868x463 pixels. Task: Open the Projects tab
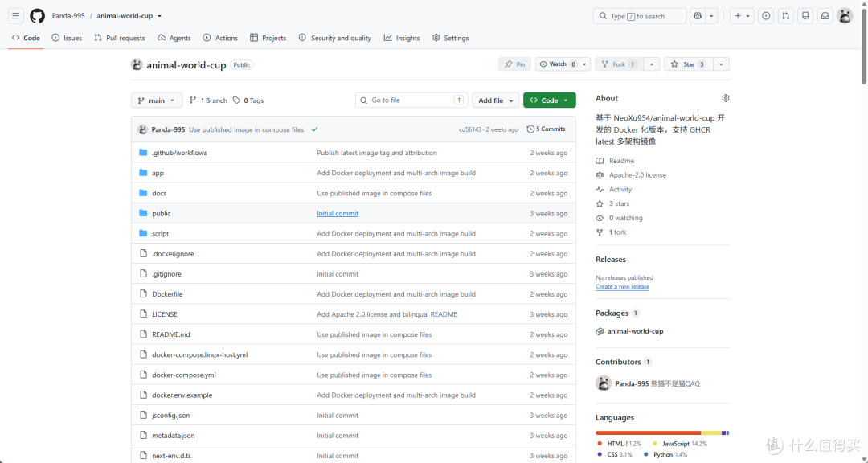[268, 38]
